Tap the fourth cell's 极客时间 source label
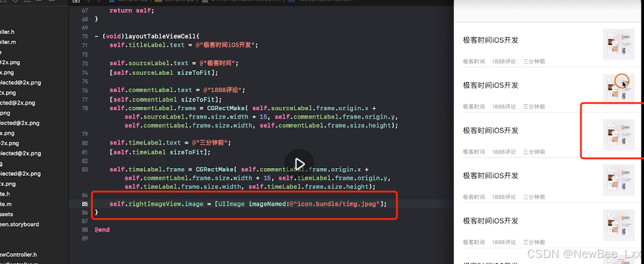Screen dimensions: 644x264 tap(474, 197)
